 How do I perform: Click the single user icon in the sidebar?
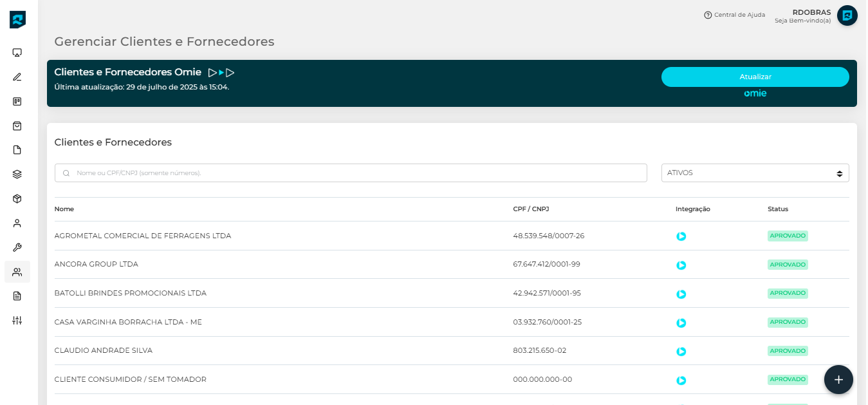(17, 223)
